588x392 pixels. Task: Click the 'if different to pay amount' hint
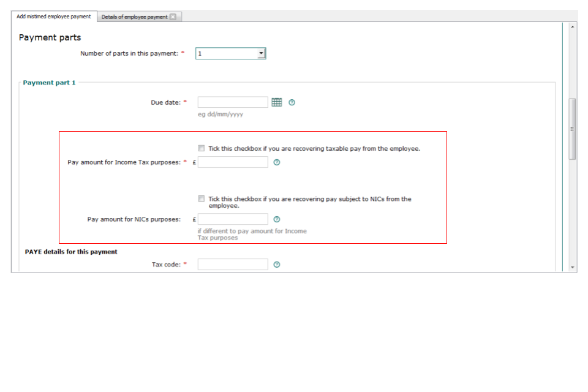252,235
